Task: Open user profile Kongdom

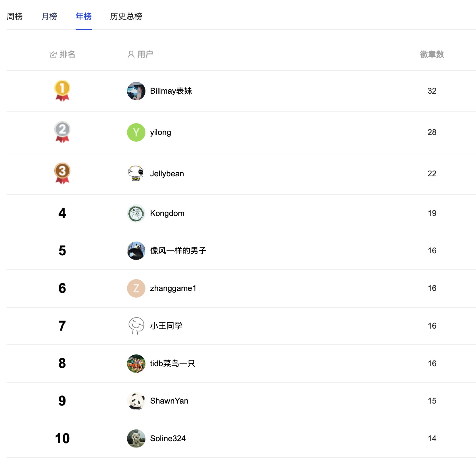Action: pyautogui.click(x=167, y=213)
